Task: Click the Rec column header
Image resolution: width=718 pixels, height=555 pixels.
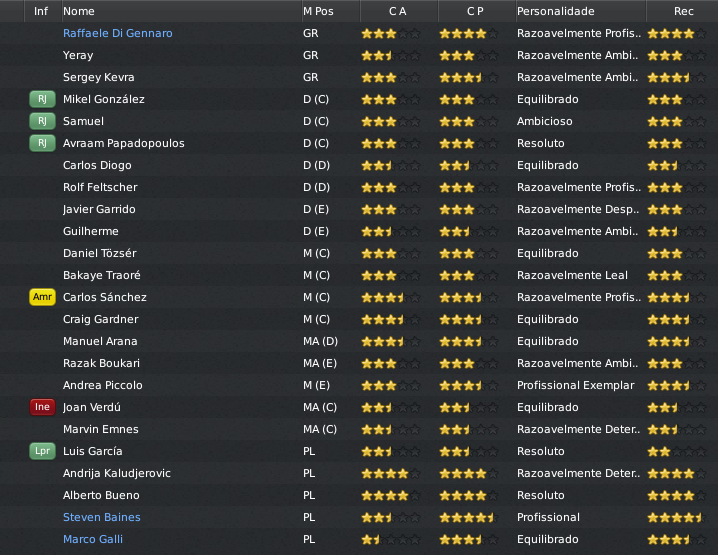Action: coord(684,11)
